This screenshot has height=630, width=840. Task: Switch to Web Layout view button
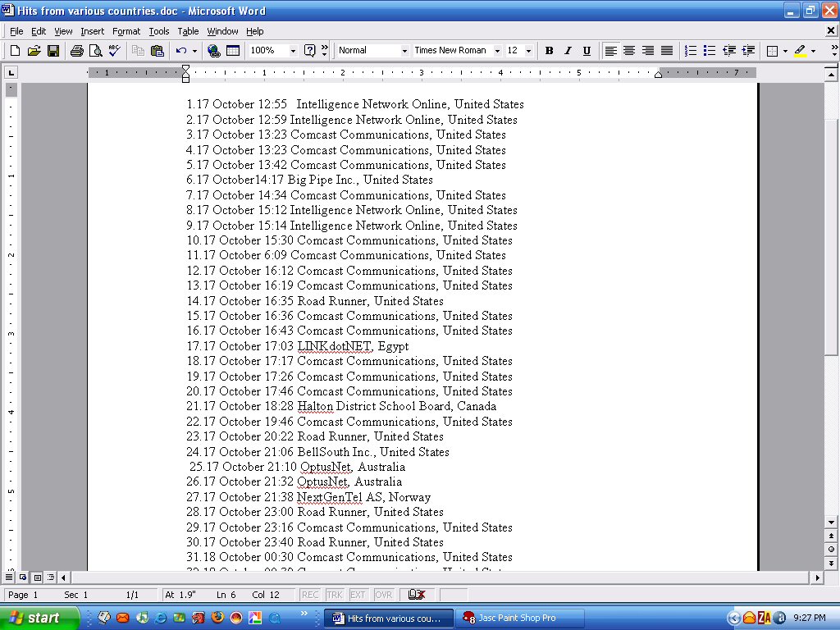pos(23,577)
